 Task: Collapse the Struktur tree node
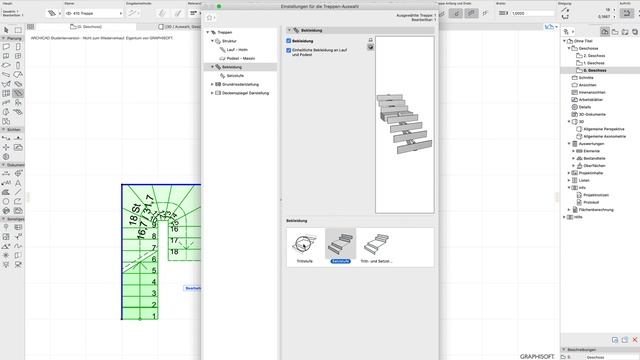tap(212, 41)
